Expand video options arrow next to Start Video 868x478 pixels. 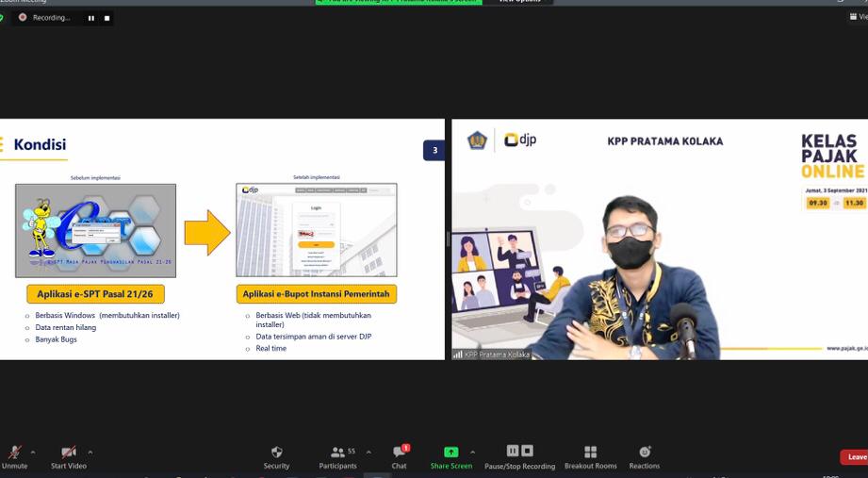[x=90, y=452]
